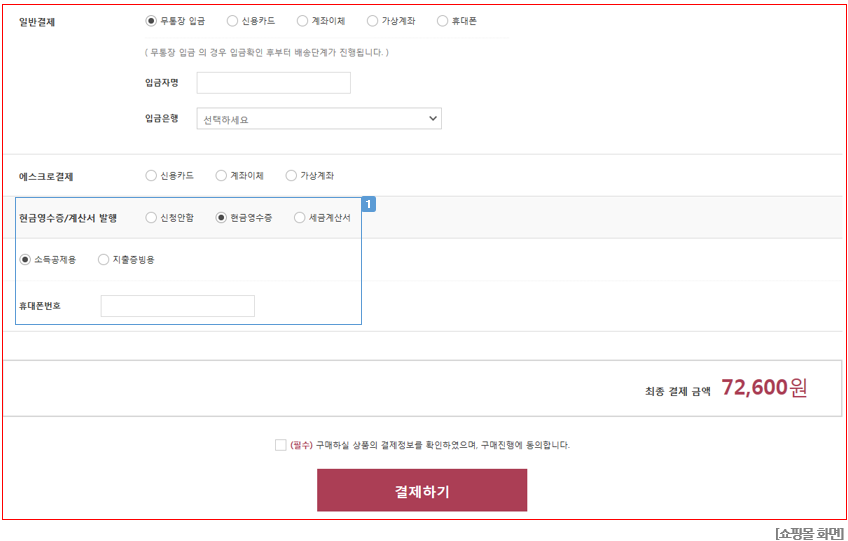Screen dimensions: 848x541
Task: Check the (필수) purchase agreement checkbox
Action: point(280,445)
